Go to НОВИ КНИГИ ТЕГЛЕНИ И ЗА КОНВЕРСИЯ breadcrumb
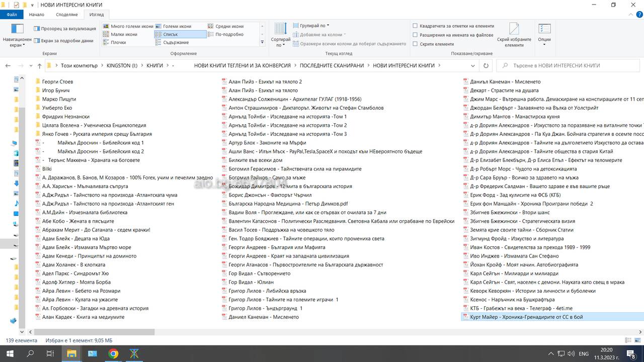The image size is (644, 362). click(242, 65)
